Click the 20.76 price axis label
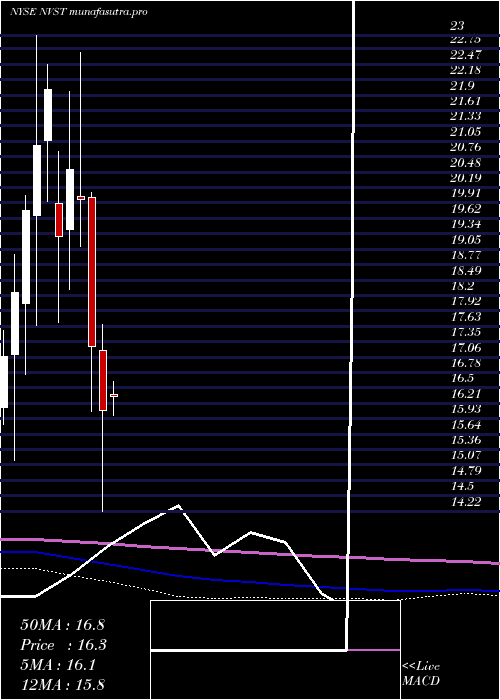Screen dimensions: 500x700 466,147
